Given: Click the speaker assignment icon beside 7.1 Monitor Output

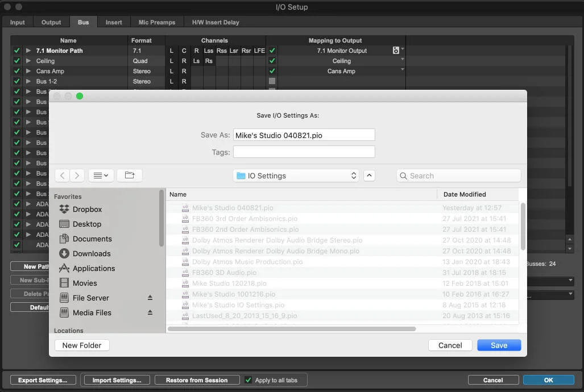Looking at the screenshot, I should tap(396, 51).
